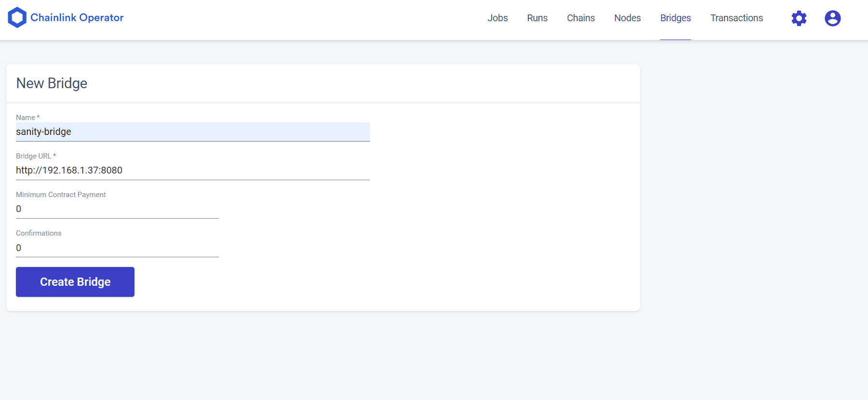View the Transactions page

click(x=736, y=18)
